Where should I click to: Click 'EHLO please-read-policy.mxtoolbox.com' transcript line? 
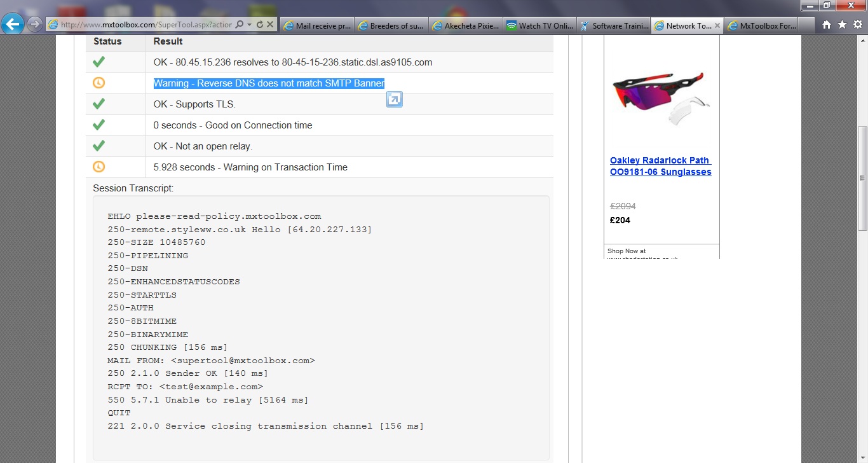point(214,216)
